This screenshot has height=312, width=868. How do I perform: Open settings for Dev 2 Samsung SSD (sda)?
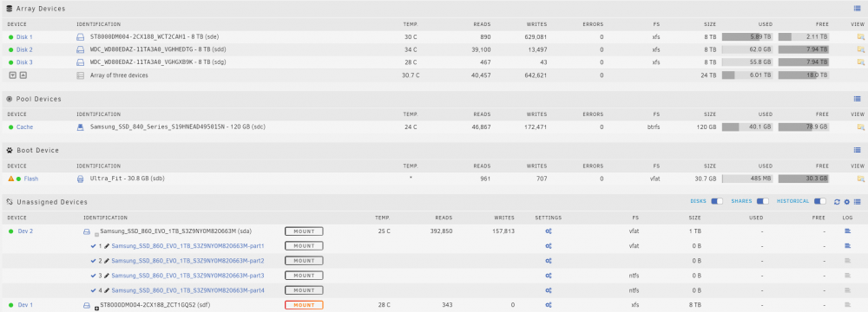coord(548,231)
